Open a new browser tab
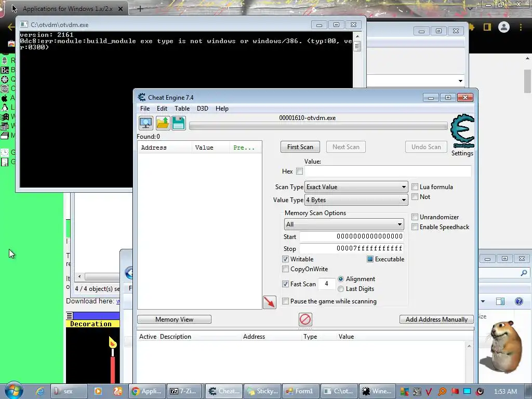Image resolution: width=532 pixels, height=399 pixels. pyautogui.click(x=140, y=9)
